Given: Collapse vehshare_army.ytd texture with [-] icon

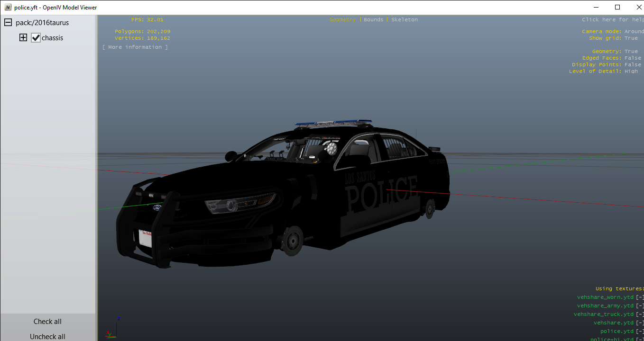Looking at the screenshot, I should coord(640,306).
